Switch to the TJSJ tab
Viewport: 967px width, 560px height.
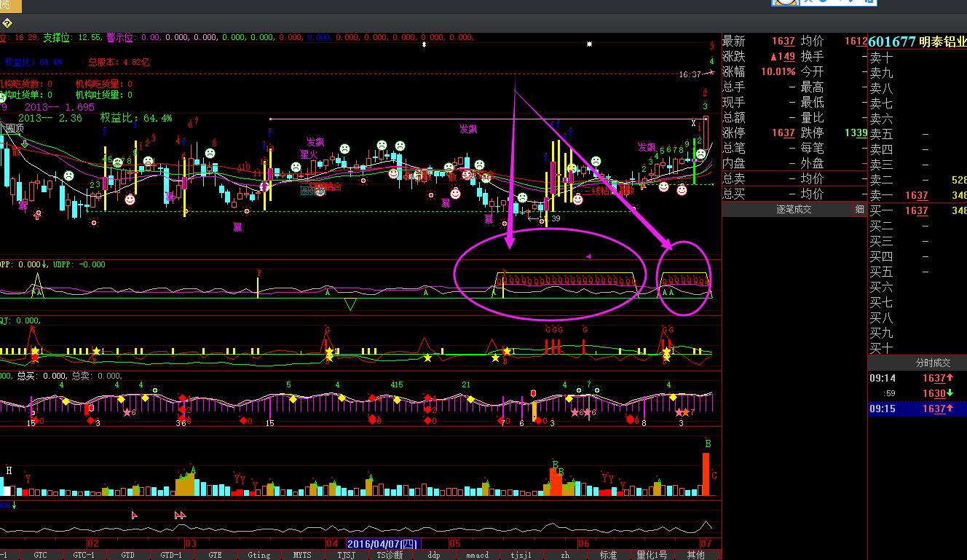pos(346,555)
